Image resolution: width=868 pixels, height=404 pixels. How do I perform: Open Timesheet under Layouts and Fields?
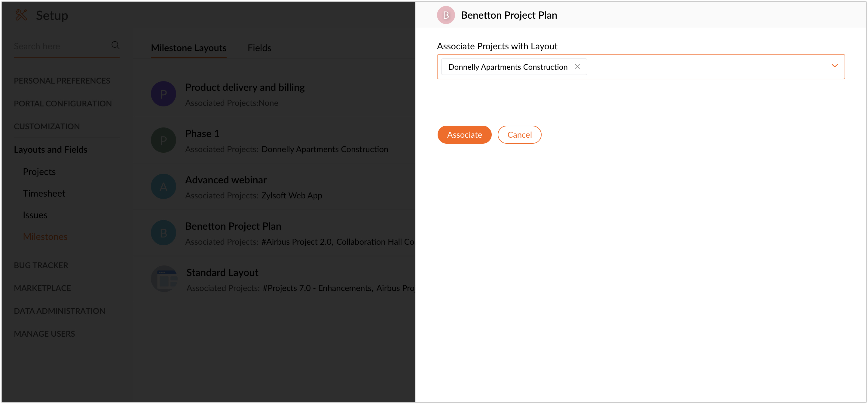(44, 193)
